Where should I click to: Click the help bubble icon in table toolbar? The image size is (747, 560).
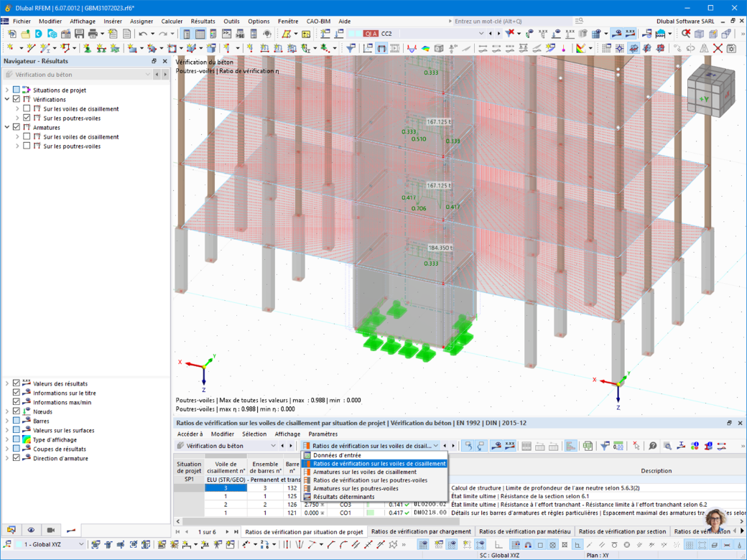click(x=653, y=446)
